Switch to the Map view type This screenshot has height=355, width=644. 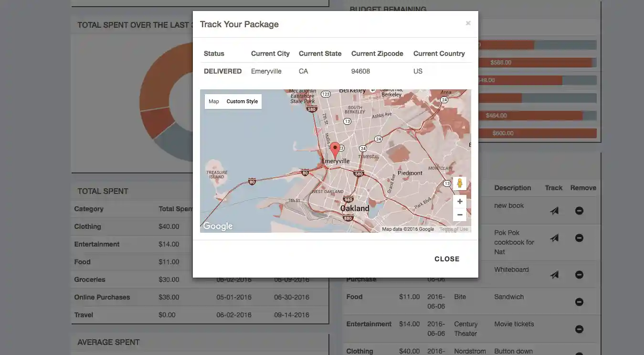[x=214, y=101]
